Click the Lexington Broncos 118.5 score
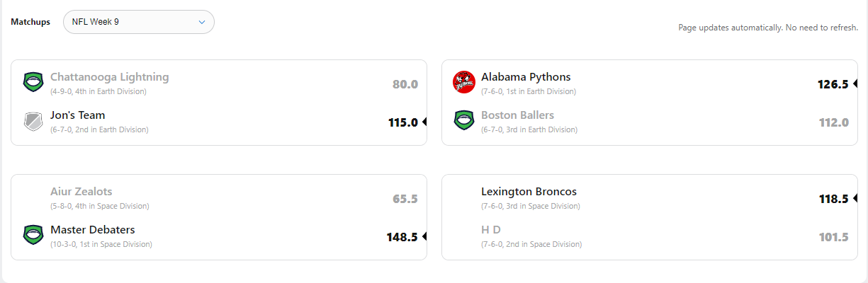 tap(833, 199)
